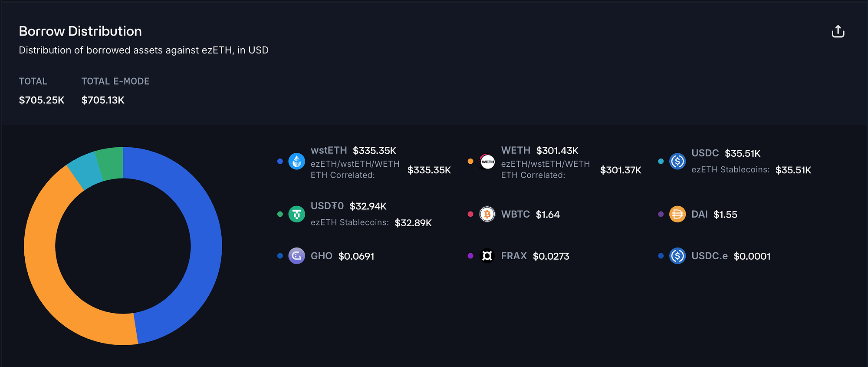Click the USDC.e token icon
The height and width of the screenshot is (367, 868).
[677, 256]
